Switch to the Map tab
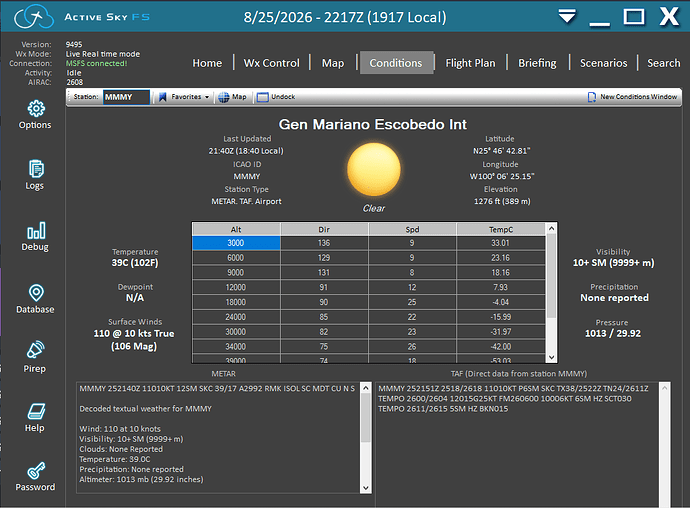The height and width of the screenshot is (508, 690). 333,63
